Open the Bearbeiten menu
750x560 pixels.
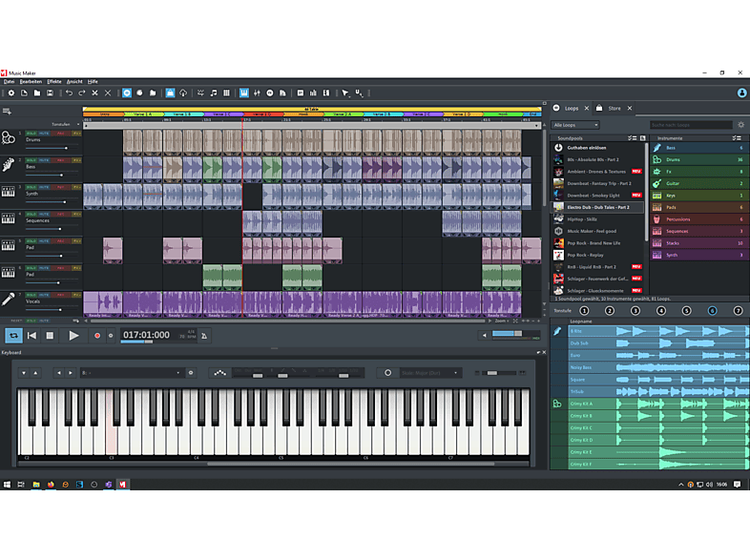(31, 82)
